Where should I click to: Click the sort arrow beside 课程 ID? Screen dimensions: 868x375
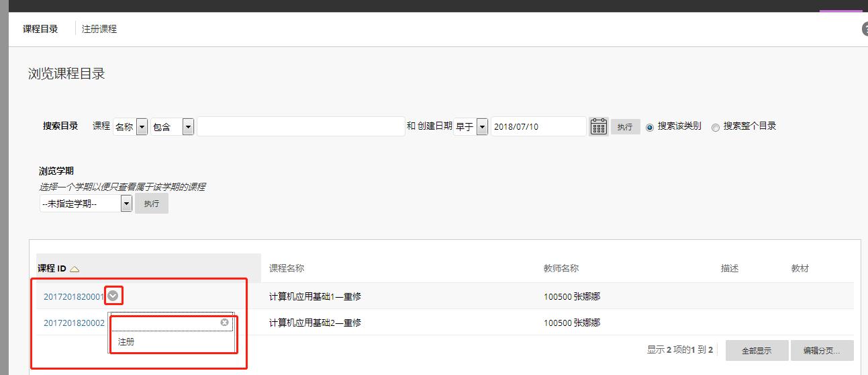click(x=75, y=269)
